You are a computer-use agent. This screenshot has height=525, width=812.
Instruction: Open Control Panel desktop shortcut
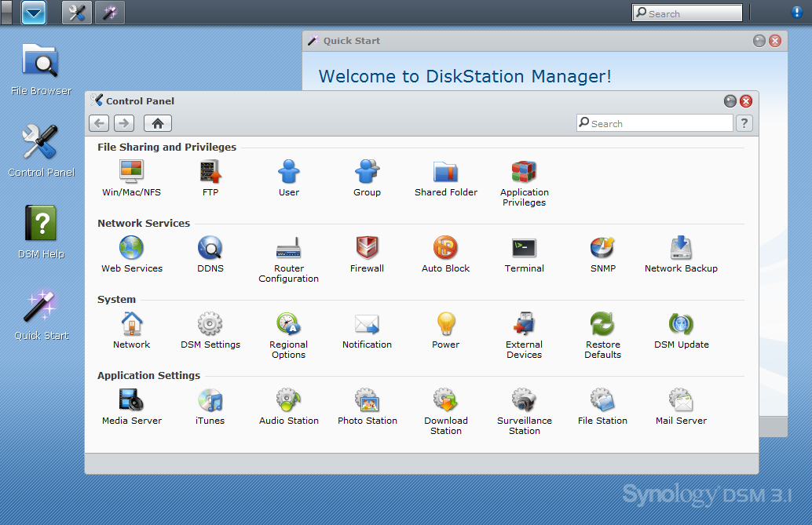(x=41, y=151)
